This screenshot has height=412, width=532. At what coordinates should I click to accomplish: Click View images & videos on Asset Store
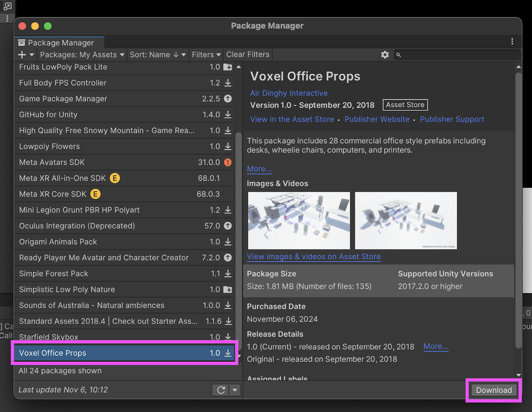tap(314, 257)
